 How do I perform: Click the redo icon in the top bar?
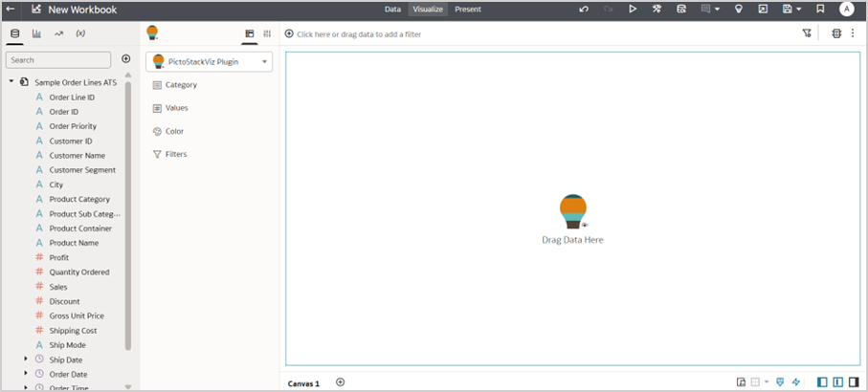pyautogui.click(x=608, y=10)
